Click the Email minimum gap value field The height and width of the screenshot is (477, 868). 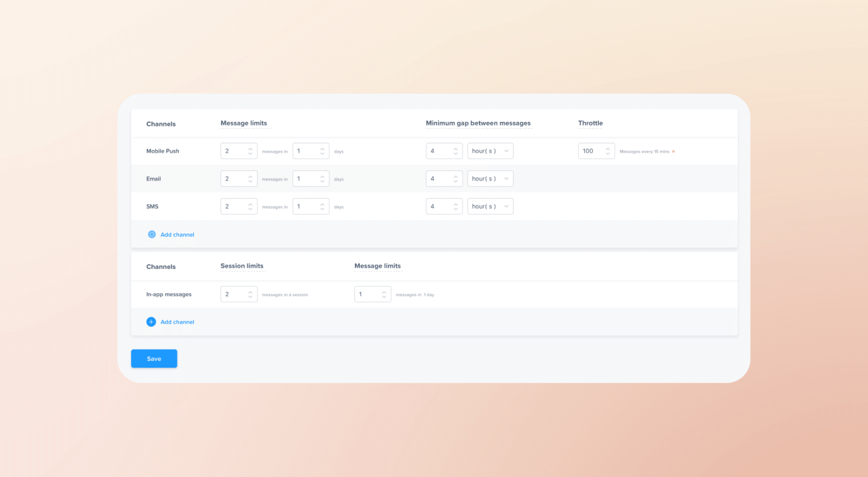point(438,178)
